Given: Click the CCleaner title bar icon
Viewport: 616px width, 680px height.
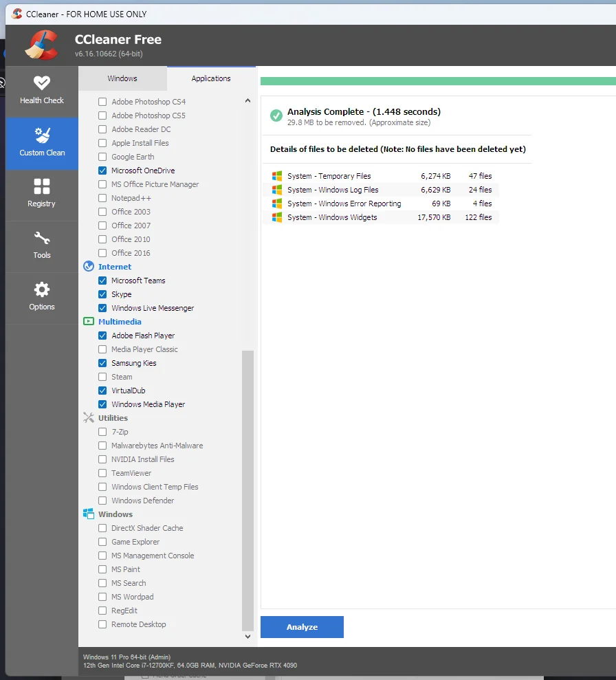Looking at the screenshot, I should (17, 14).
